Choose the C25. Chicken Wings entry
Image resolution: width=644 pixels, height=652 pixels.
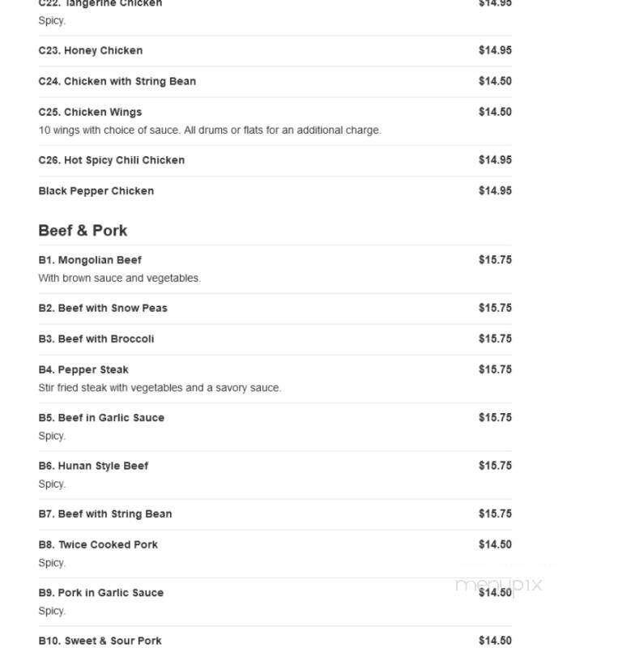pos(275,121)
